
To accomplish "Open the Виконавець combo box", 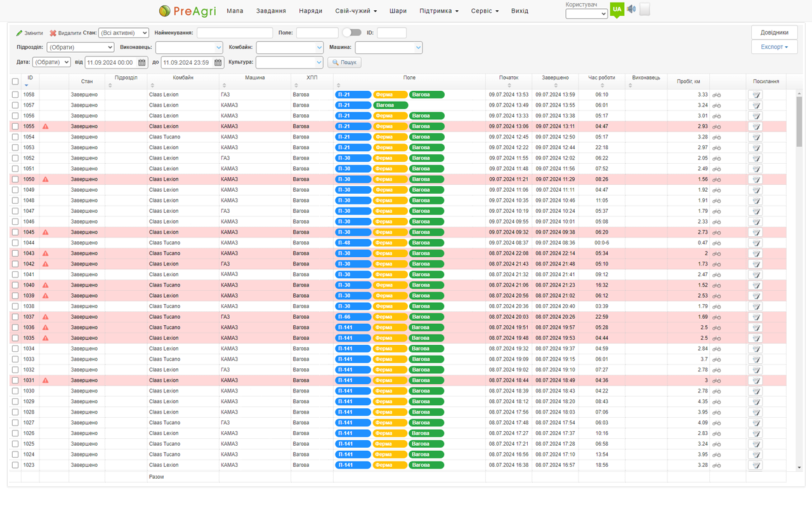I will tap(189, 47).
